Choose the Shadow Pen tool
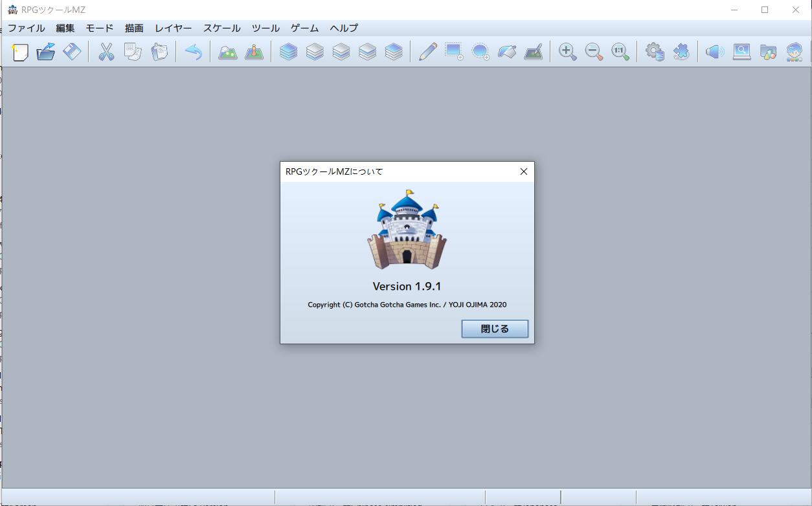The width and height of the screenshot is (812, 506). click(533, 52)
